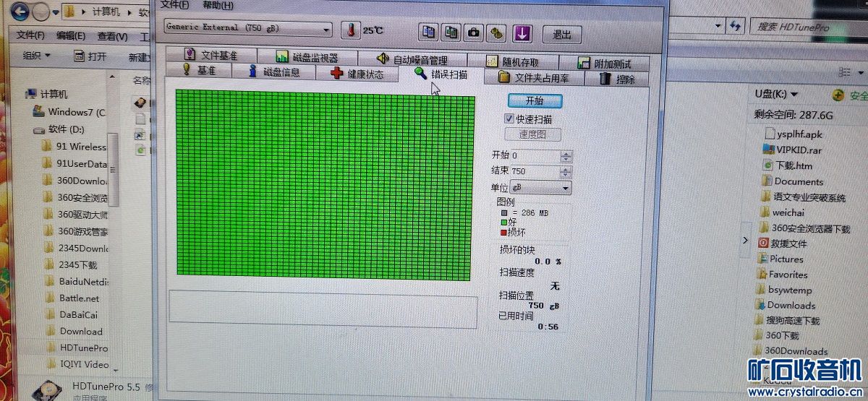The width and height of the screenshot is (868, 401).
Task: Click the right-panel collapse chevron arrow
Action: [x=745, y=241]
